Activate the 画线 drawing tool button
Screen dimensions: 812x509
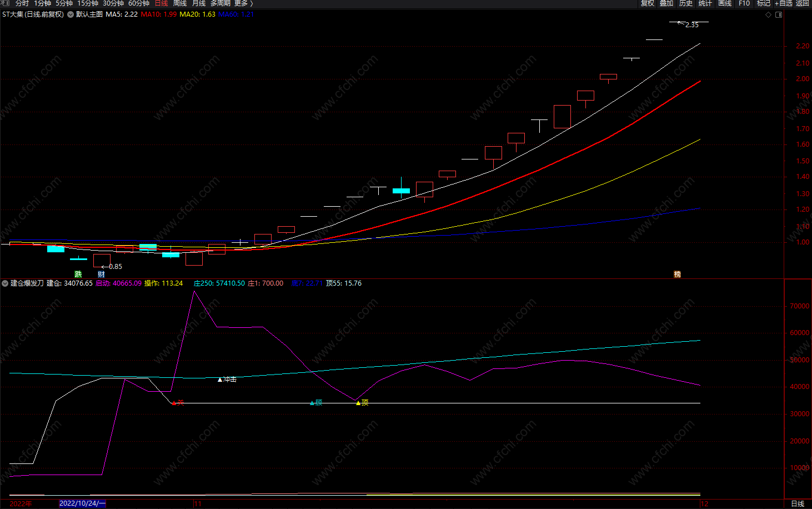[725, 3]
